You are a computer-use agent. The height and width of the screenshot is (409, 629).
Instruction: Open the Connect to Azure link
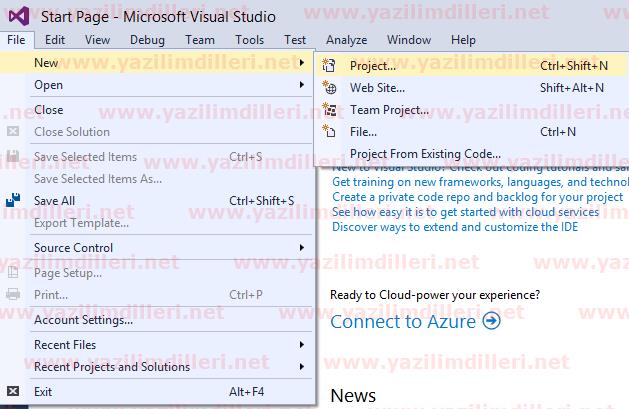(x=404, y=321)
